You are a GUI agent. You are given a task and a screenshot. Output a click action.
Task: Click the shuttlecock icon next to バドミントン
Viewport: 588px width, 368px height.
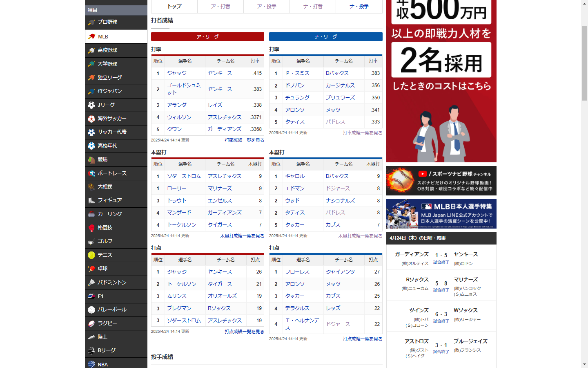point(91,283)
